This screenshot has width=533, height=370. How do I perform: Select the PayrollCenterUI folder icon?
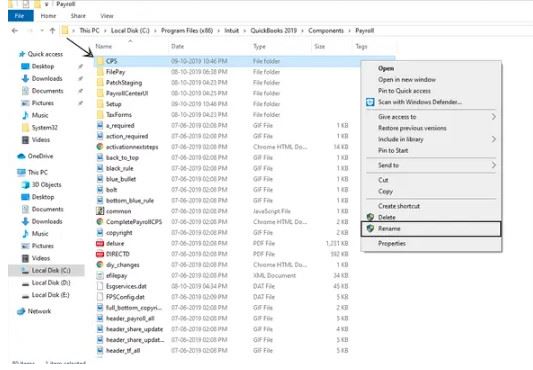(x=100, y=93)
